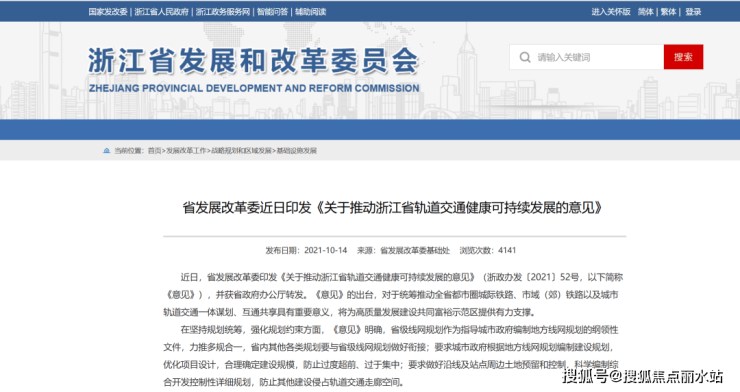The width and height of the screenshot is (740, 392).
Task: Go to 浙江政务服务网
Action: pos(223,12)
